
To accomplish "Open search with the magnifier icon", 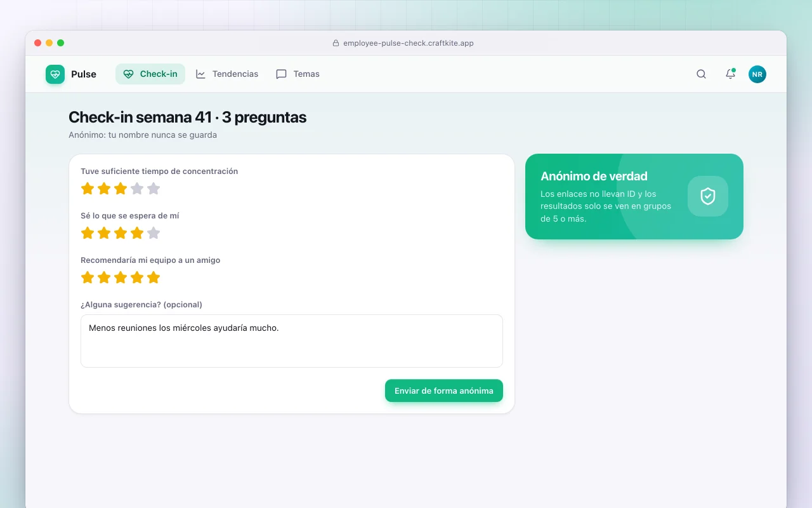I will tap(701, 74).
